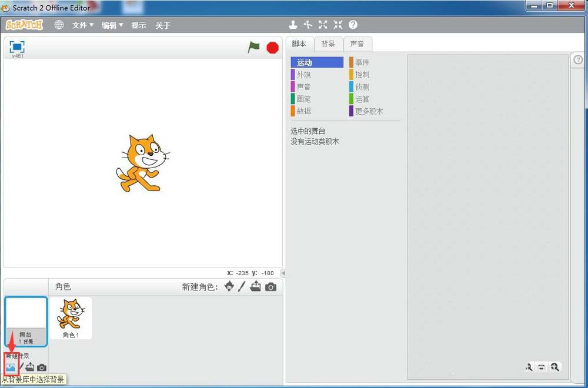The image size is (588, 388).
Task: Select the grow sprite tool in toolbar
Action: 322,25
